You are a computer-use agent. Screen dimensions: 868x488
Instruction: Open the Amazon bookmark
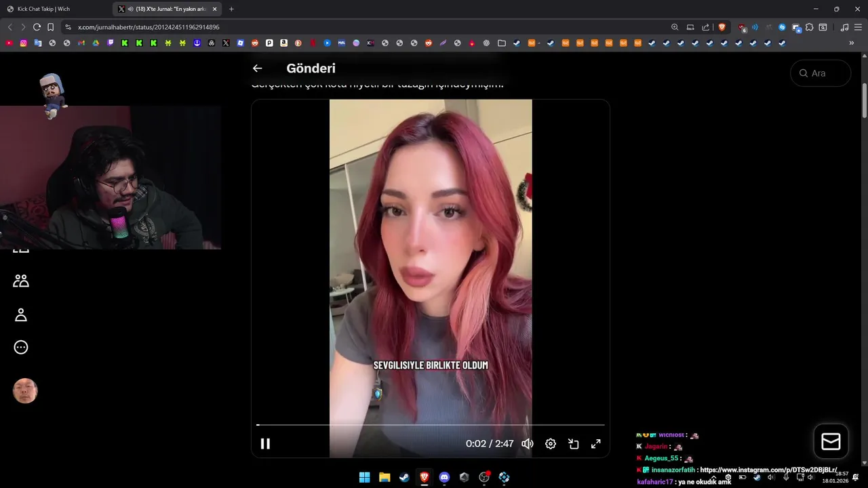pyautogui.click(x=283, y=43)
